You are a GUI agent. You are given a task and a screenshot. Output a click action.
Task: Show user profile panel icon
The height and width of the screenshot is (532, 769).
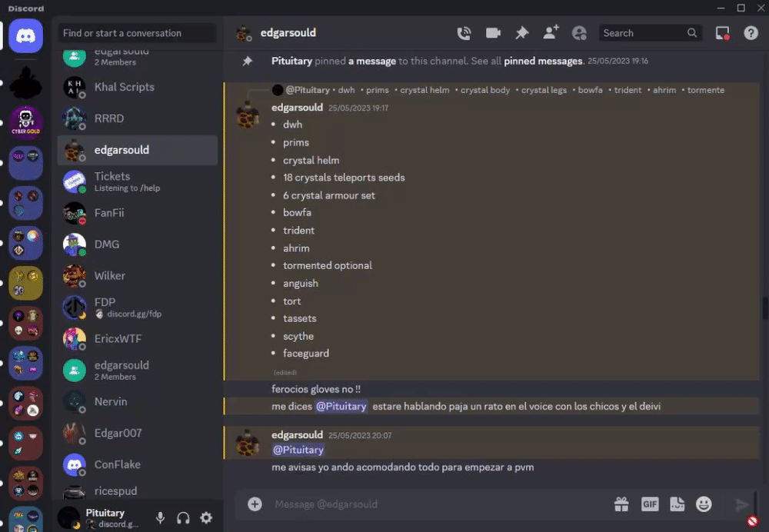tap(579, 33)
